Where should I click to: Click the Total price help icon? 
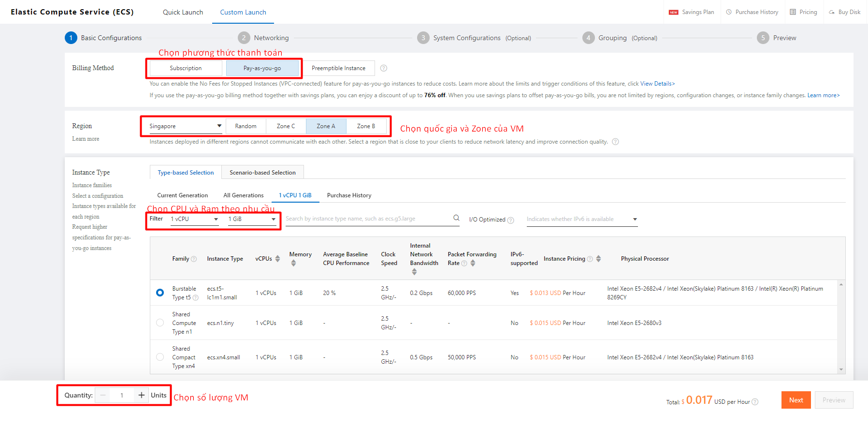[x=755, y=402]
